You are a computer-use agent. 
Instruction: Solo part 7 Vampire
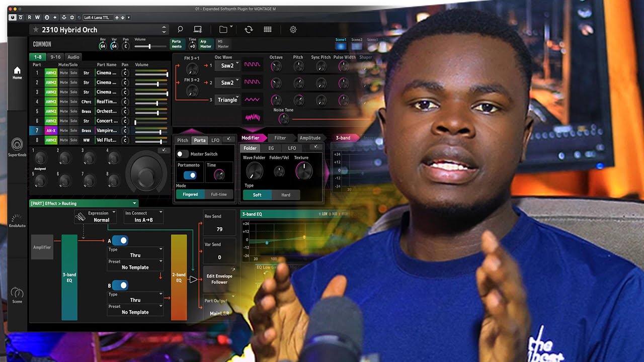click(73, 131)
